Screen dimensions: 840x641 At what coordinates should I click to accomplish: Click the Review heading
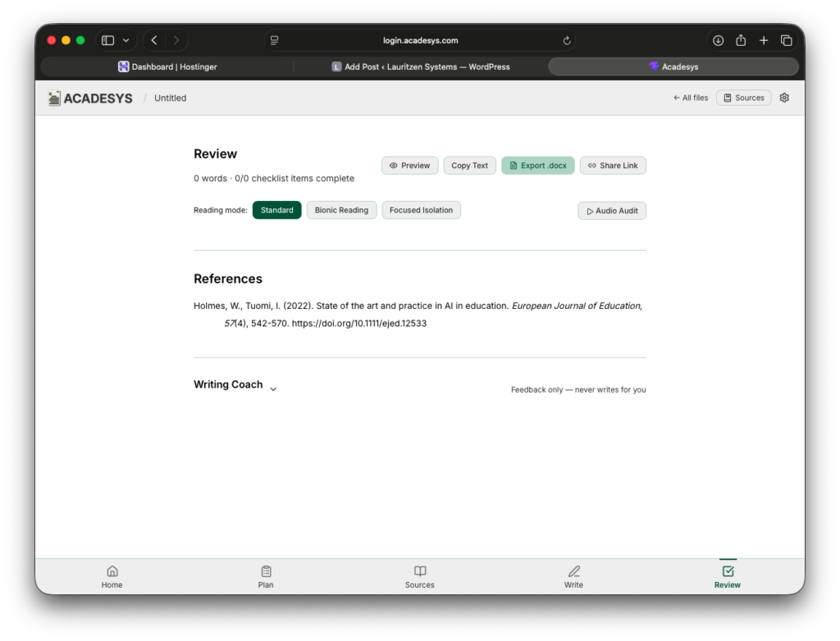216,153
